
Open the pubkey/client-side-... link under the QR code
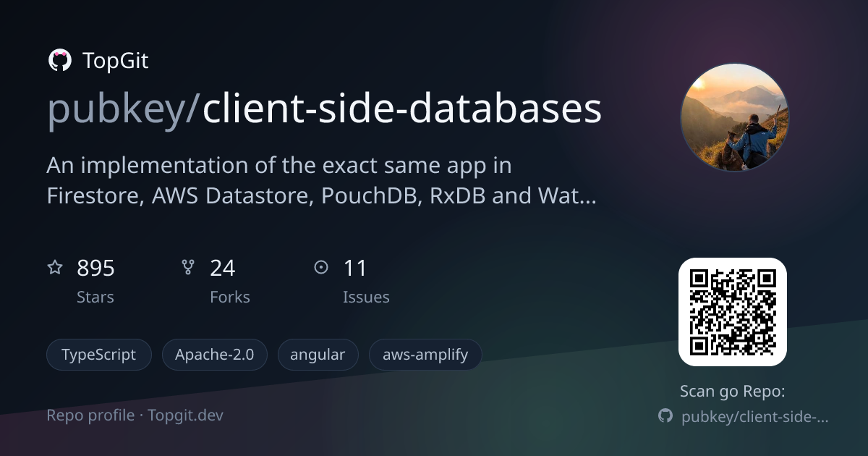755,417
